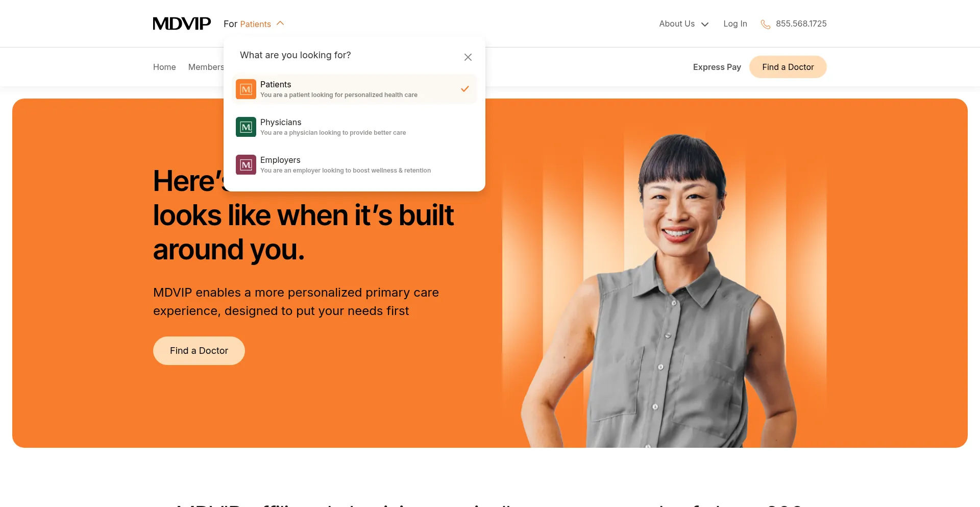
Task: Click the orange Patients M icon
Action: point(246,89)
